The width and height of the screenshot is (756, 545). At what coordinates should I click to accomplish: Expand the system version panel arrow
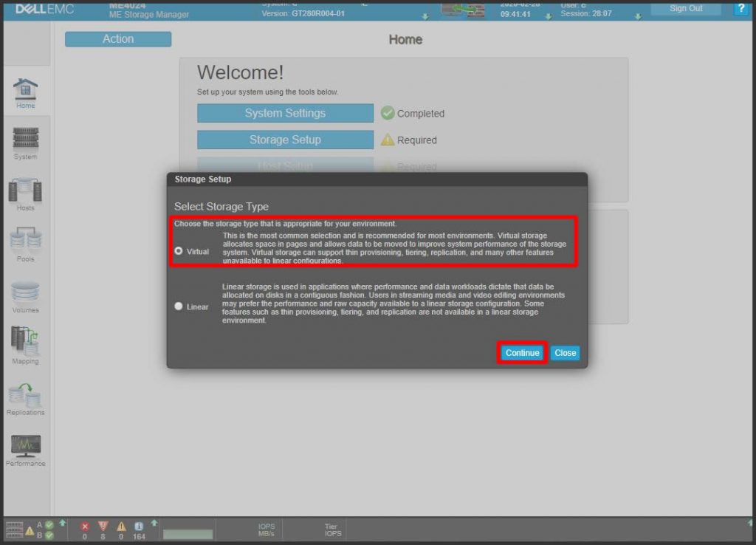tap(425, 16)
